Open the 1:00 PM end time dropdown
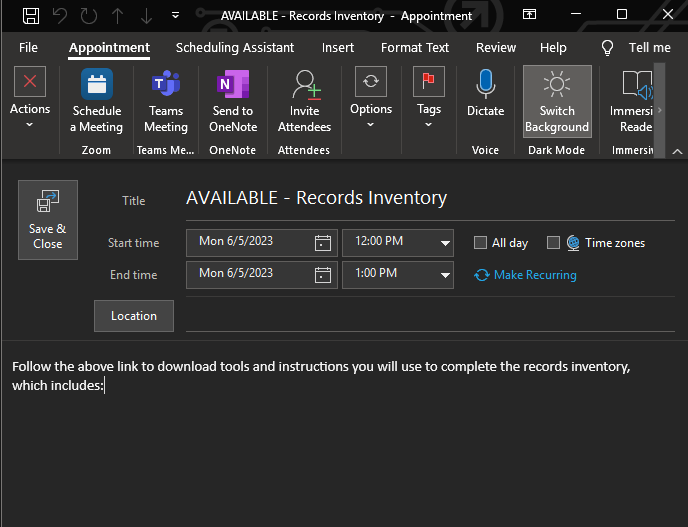688x527 pixels. pyautogui.click(x=445, y=275)
